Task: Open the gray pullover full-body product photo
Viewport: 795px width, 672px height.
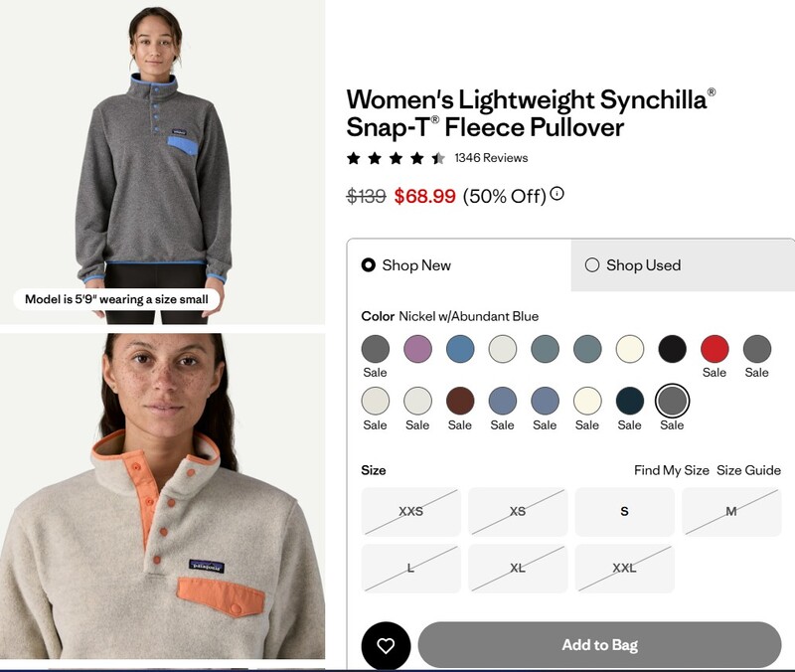Action: coord(162,162)
